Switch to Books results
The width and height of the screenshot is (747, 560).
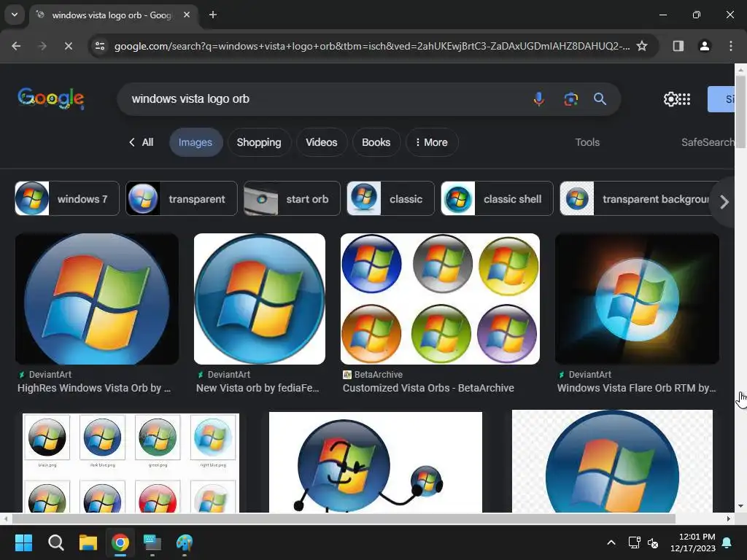376,142
